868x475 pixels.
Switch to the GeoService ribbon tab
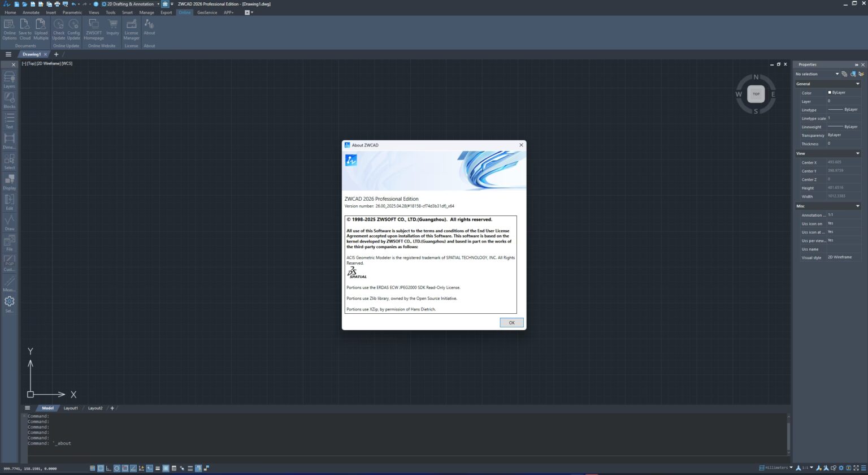coord(207,12)
